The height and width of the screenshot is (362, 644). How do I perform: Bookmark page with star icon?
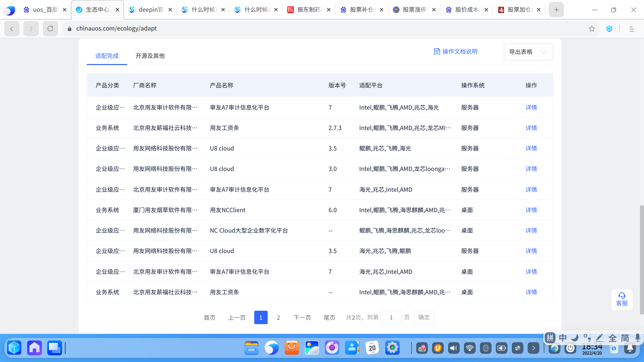(x=592, y=29)
